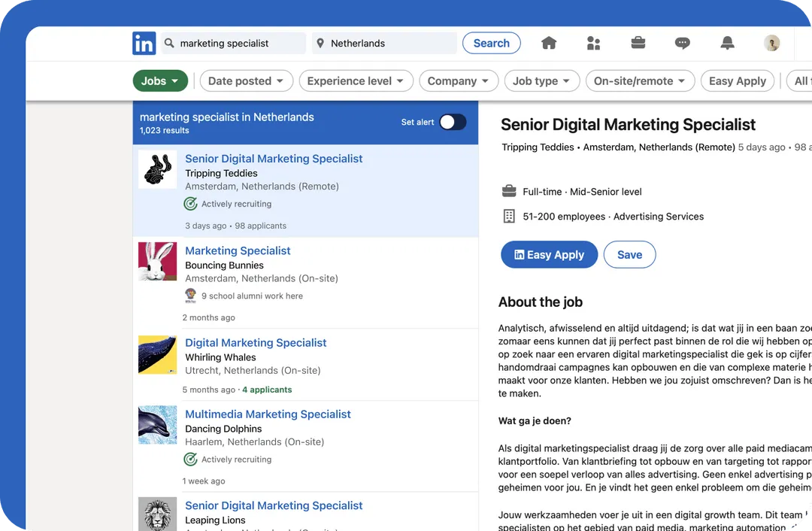Click Tripping Teddies company logo
This screenshot has height=531, width=812.
click(157, 169)
